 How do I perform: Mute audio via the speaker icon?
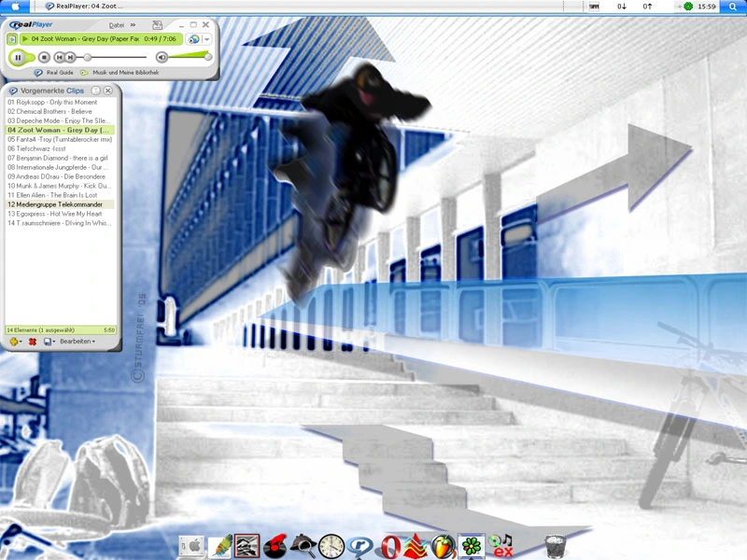coord(162,56)
